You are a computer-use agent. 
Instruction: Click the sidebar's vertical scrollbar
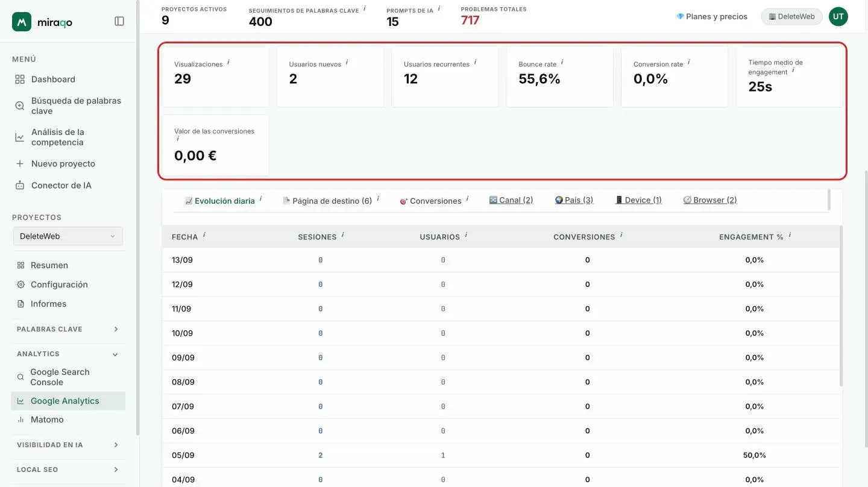(138, 217)
